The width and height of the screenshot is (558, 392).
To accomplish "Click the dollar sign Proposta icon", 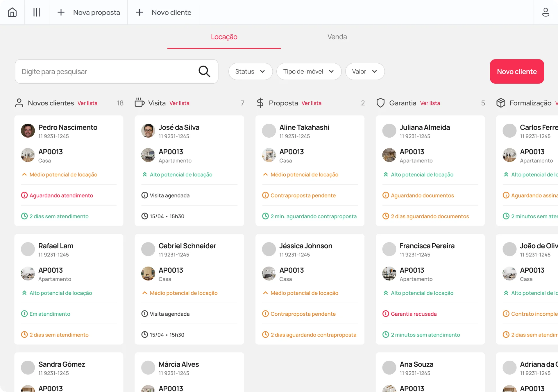I will pos(260,103).
